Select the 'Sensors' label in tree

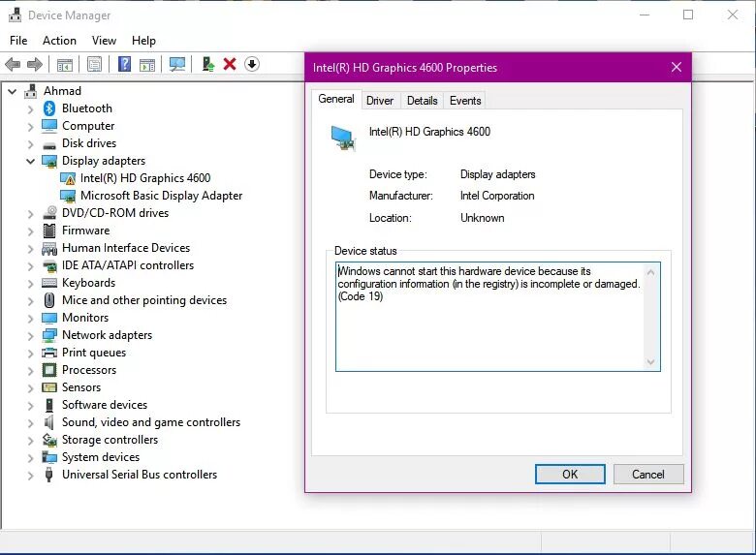click(x=81, y=387)
